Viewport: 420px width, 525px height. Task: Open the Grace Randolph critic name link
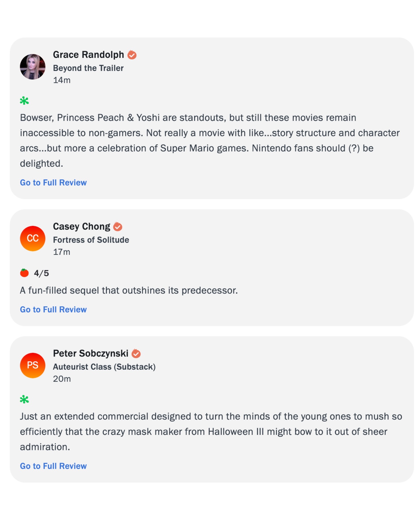88,55
